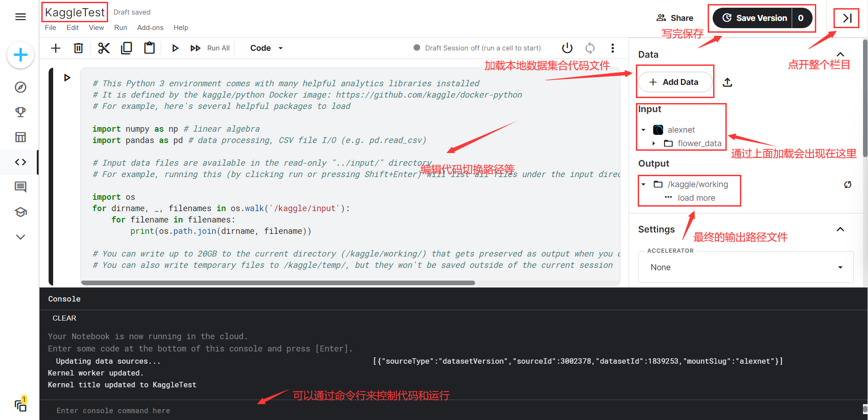Add a new cell with plus icon
868x420 pixels.
(55, 48)
